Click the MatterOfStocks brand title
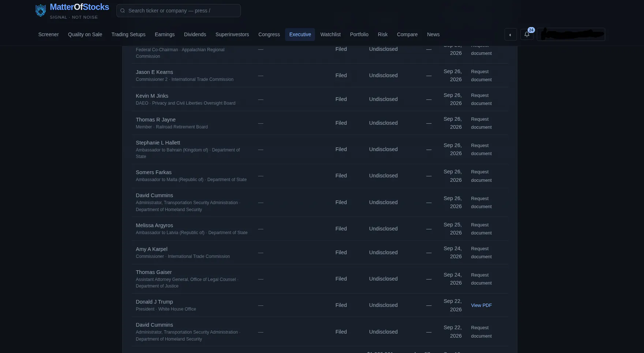The width and height of the screenshot is (644, 353). (79, 7)
